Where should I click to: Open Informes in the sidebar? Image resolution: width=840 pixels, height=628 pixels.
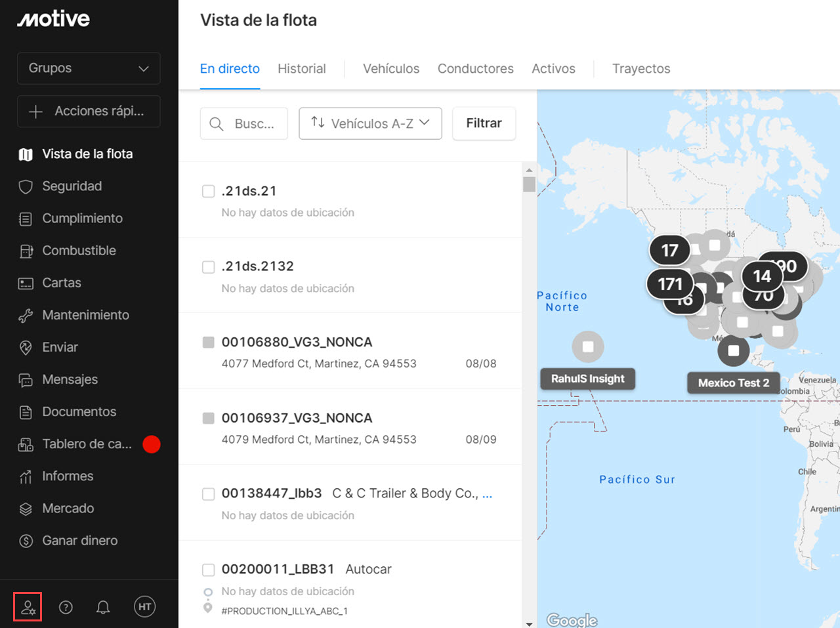[x=68, y=476]
